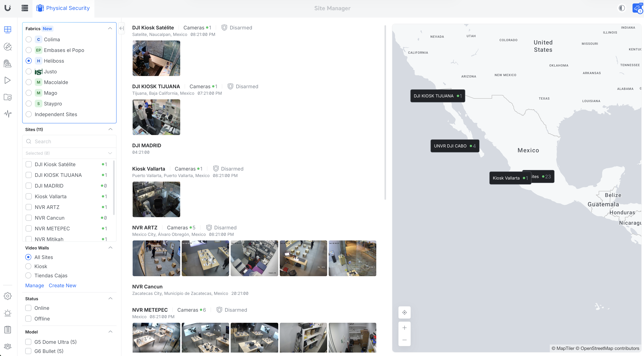Select the Macolalde fabric radio button
The height and width of the screenshot is (356, 644).
(29, 82)
